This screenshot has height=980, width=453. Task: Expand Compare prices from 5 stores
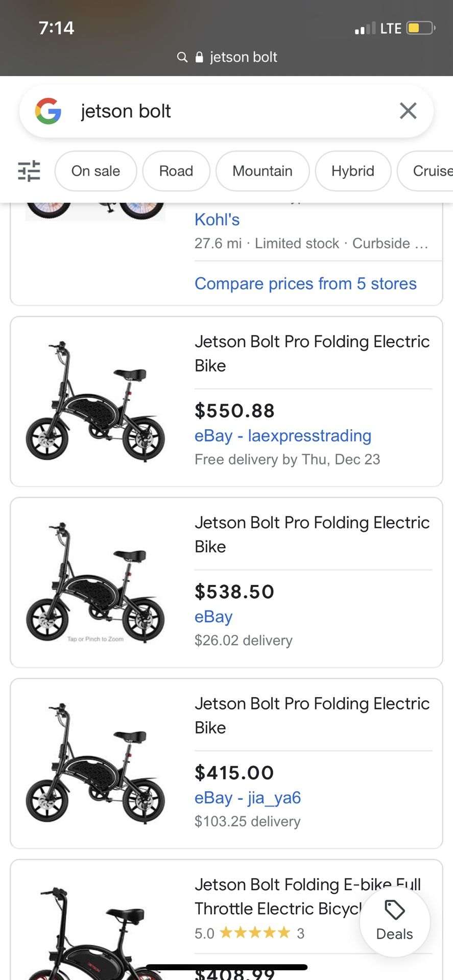coord(305,283)
